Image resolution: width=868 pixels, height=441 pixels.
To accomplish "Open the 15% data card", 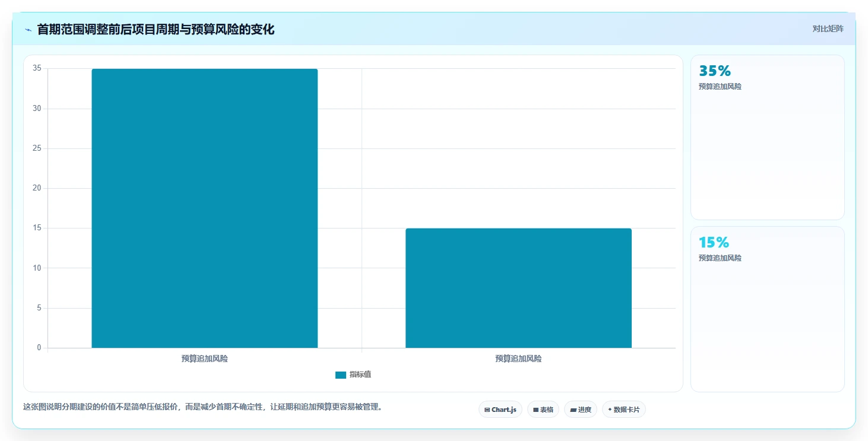I will click(x=768, y=309).
